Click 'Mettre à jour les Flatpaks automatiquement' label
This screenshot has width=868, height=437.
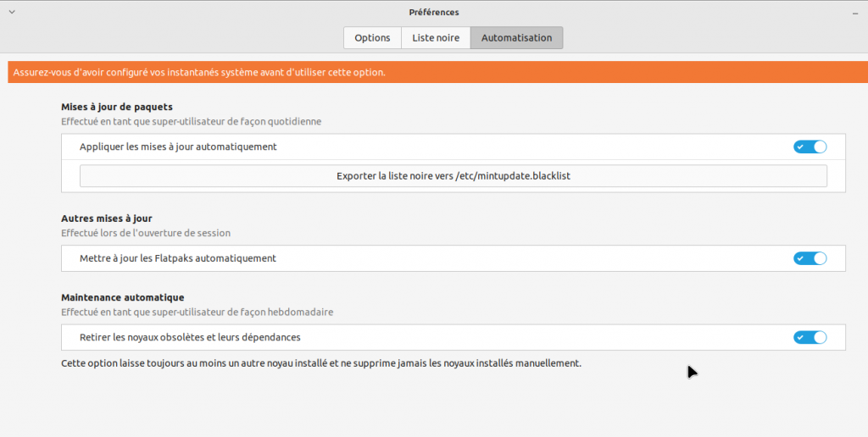coord(178,258)
